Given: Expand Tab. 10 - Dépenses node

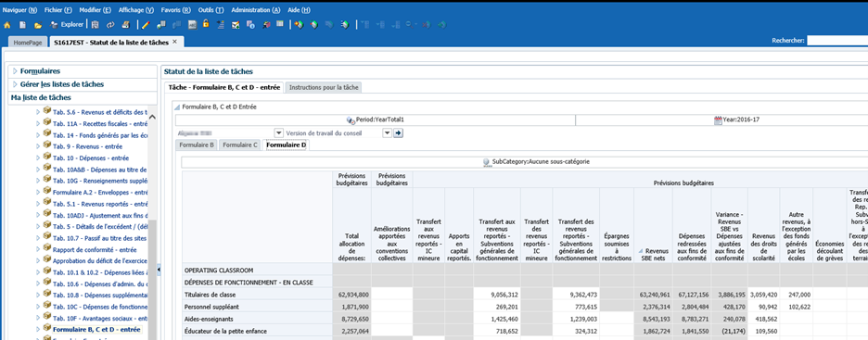Looking at the screenshot, I should tap(38, 157).
